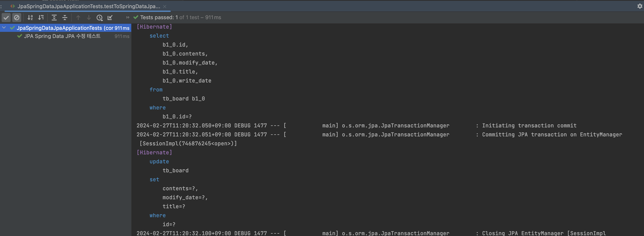The image size is (644, 236).
Task: Sort tests alphabetically with a-z icon
Action: click(x=30, y=18)
